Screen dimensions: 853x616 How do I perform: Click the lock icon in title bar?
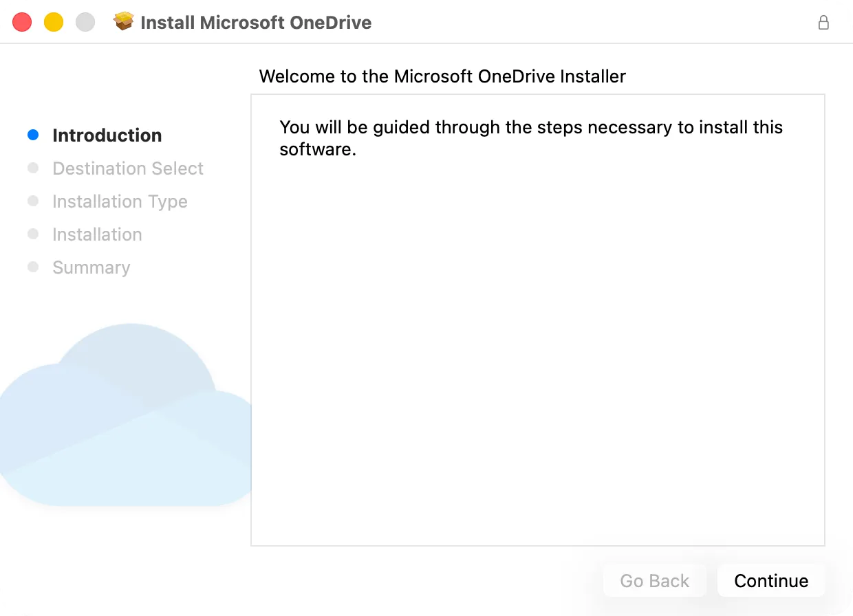[x=823, y=22]
